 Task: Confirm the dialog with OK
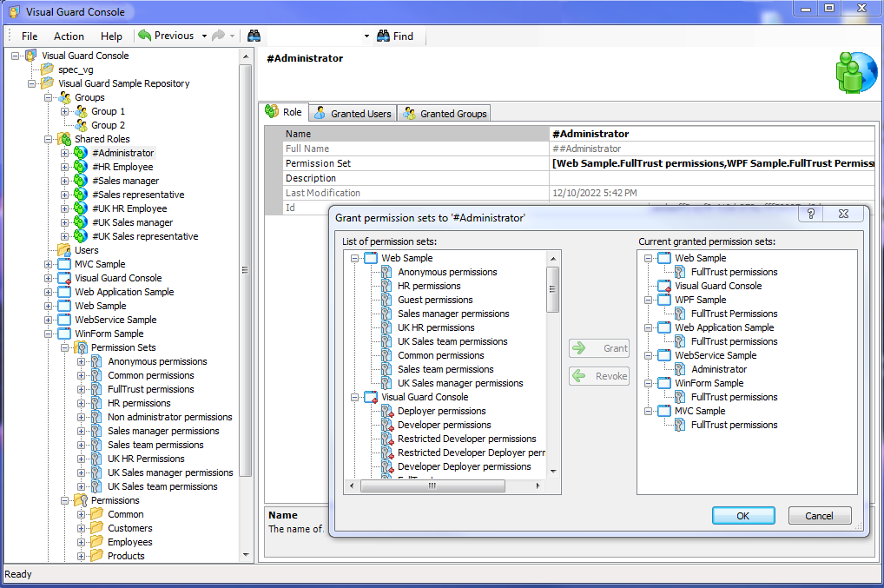coord(743,516)
